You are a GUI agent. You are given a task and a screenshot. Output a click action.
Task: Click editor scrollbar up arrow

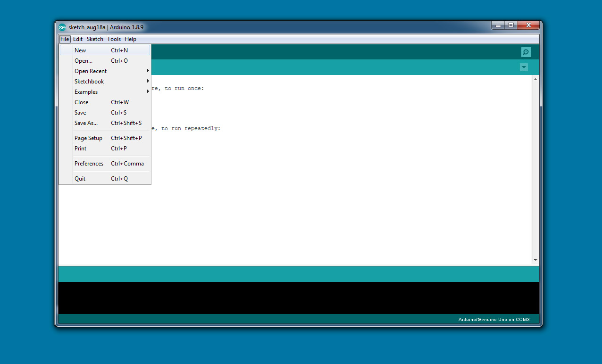point(535,79)
